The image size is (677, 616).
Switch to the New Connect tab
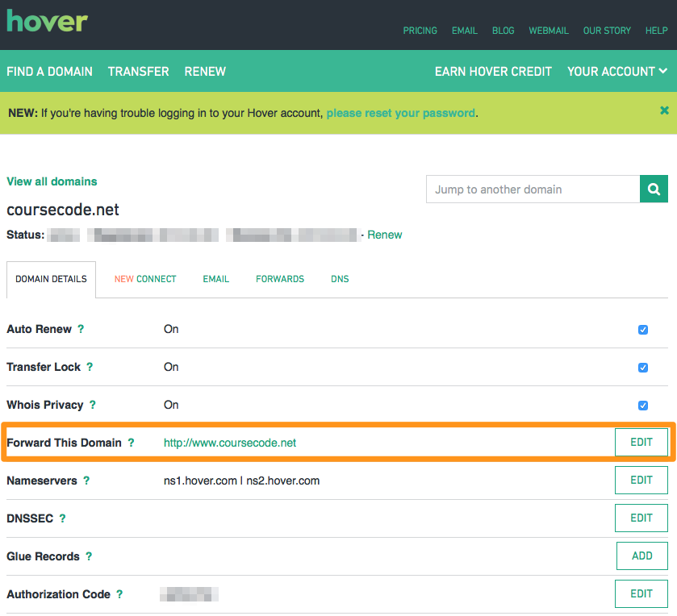[145, 279]
